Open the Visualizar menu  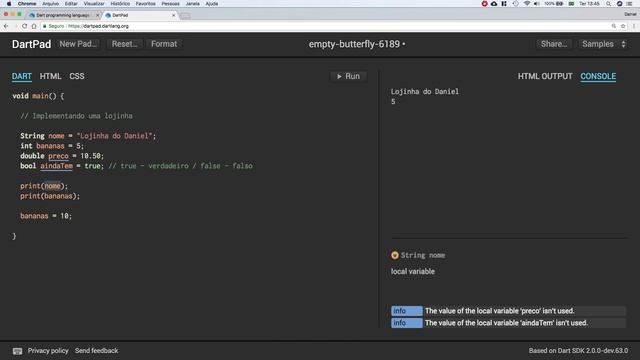tap(94, 4)
